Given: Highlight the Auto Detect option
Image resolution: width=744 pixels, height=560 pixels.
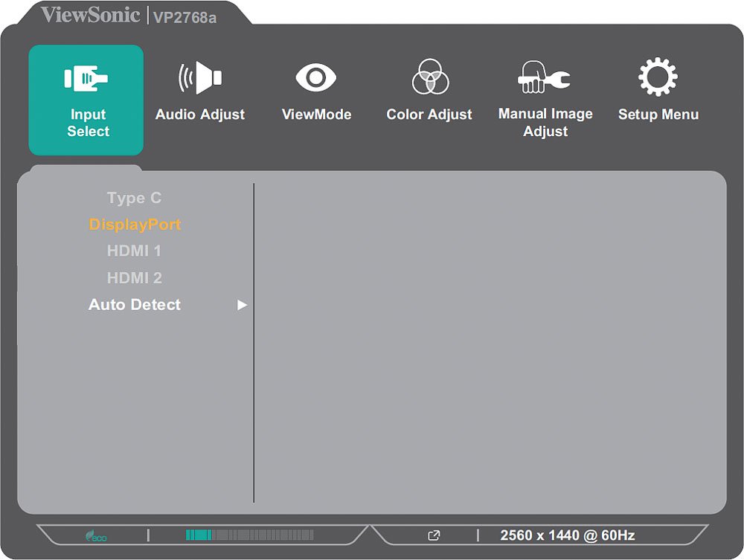Looking at the screenshot, I should (134, 304).
